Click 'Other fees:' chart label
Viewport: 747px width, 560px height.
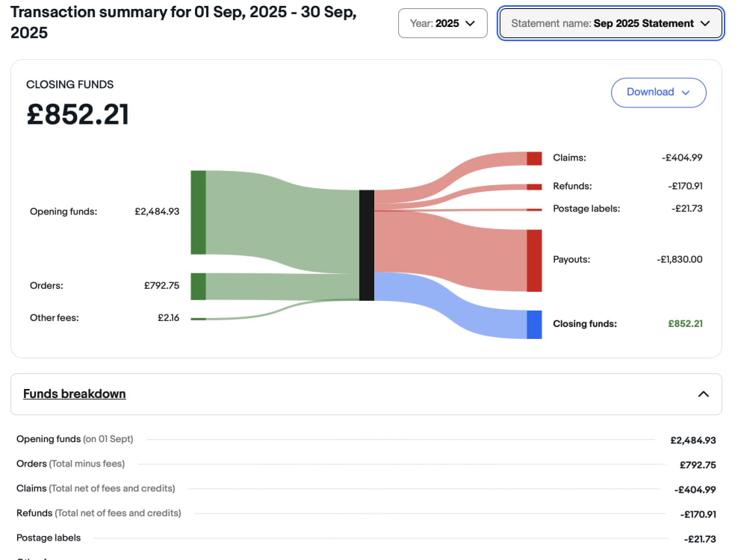click(x=55, y=317)
